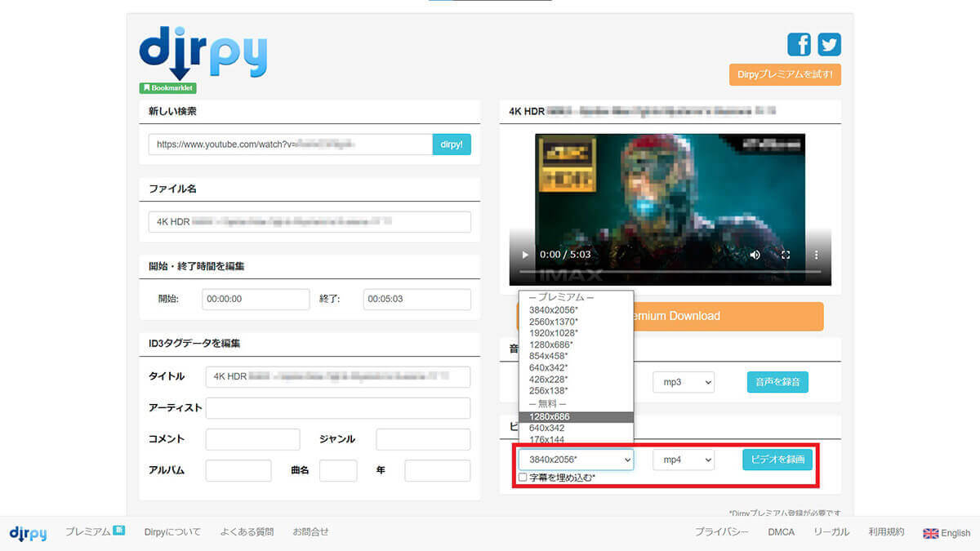This screenshot has width=980, height=551.
Task: Select 854x458* option in list
Action: 576,356
